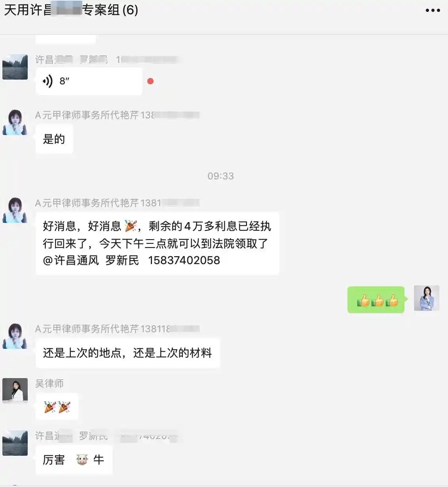This screenshot has width=448, height=487.
Task: Select the 厉害 牛 message bubble
Action: [74, 460]
